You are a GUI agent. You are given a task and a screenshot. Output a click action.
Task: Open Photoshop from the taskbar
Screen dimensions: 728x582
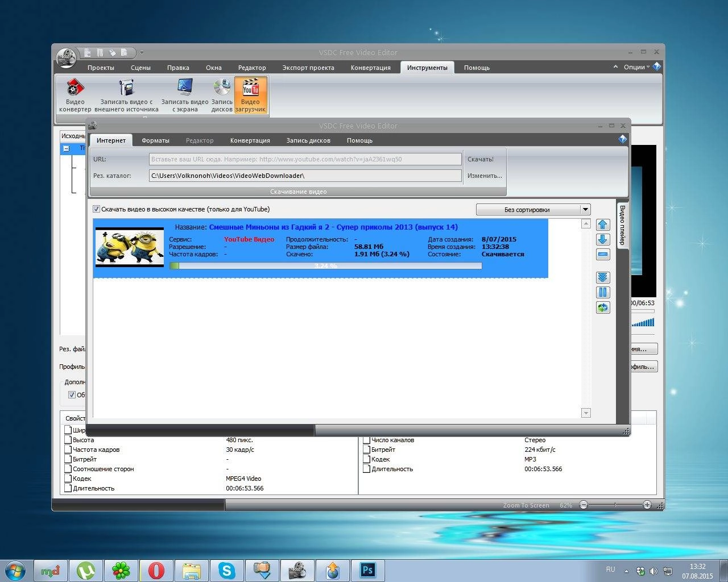click(x=368, y=570)
